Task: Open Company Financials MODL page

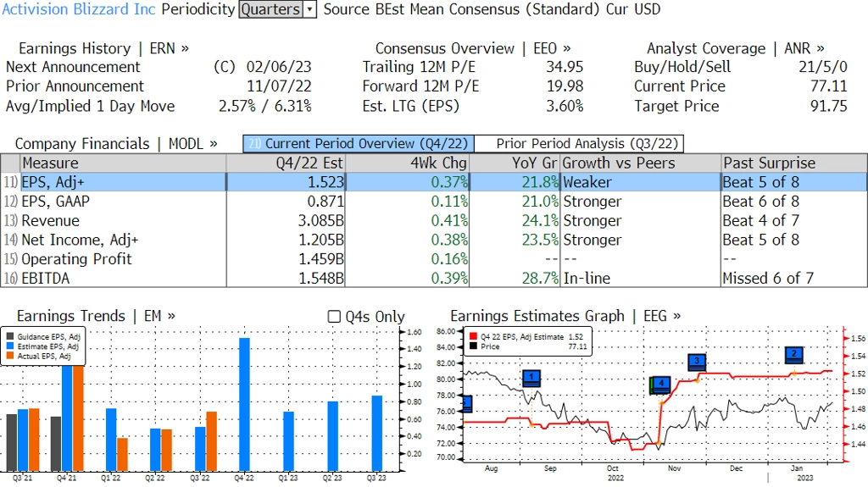Action: tap(116, 143)
